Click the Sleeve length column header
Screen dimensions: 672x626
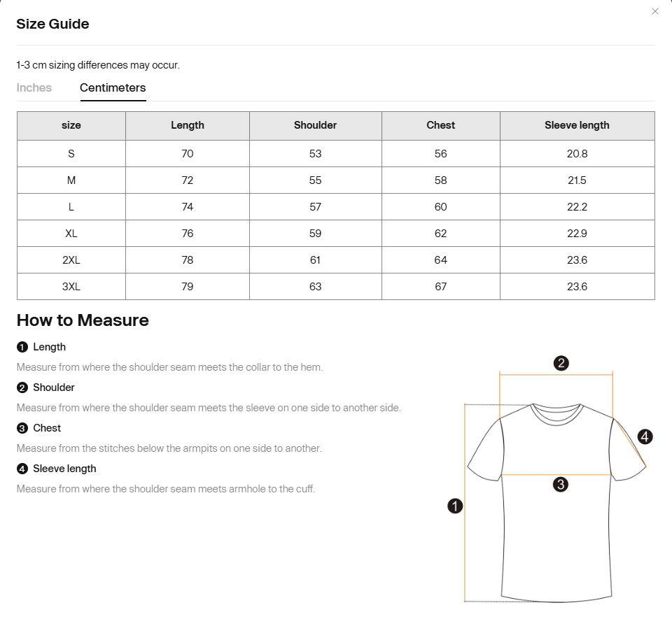tap(577, 125)
